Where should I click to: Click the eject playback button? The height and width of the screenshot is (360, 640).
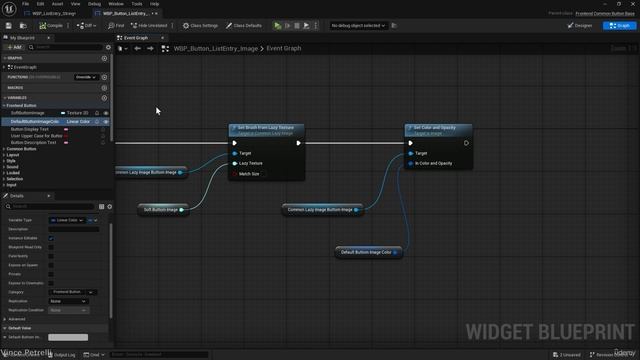(x=306, y=26)
